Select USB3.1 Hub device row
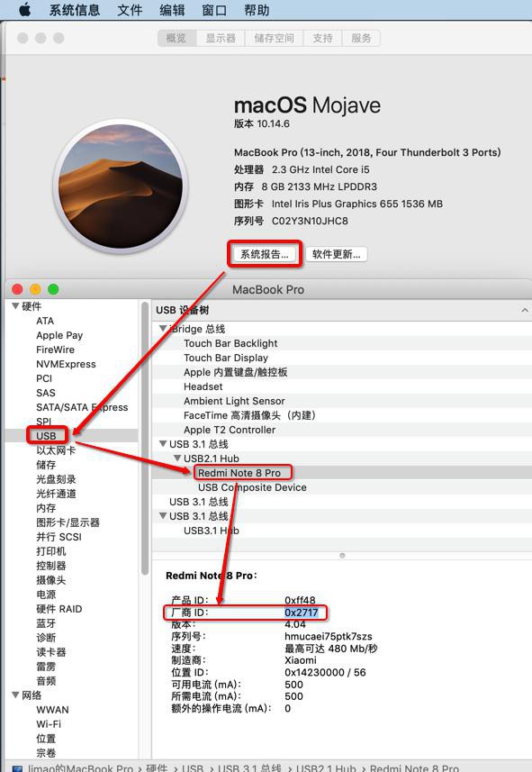The width and height of the screenshot is (532, 772). click(x=341, y=531)
